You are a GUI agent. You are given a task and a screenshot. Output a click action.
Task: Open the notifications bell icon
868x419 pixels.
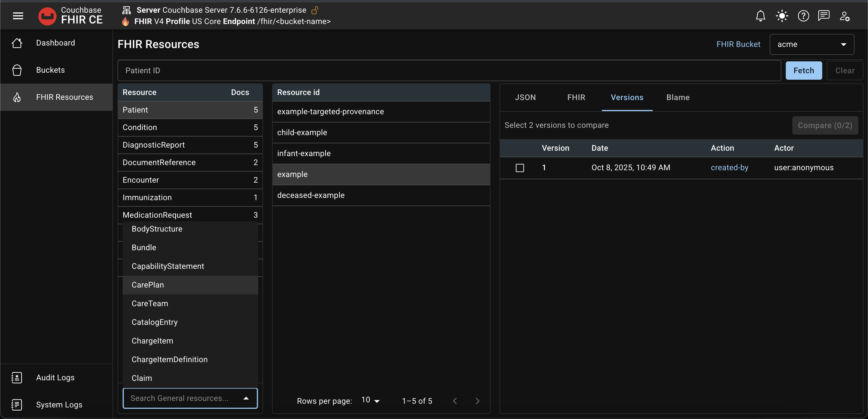point(761,16)
